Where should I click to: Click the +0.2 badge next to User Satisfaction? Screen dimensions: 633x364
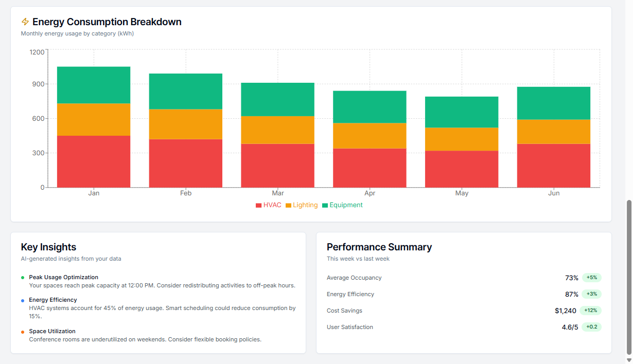590,326
